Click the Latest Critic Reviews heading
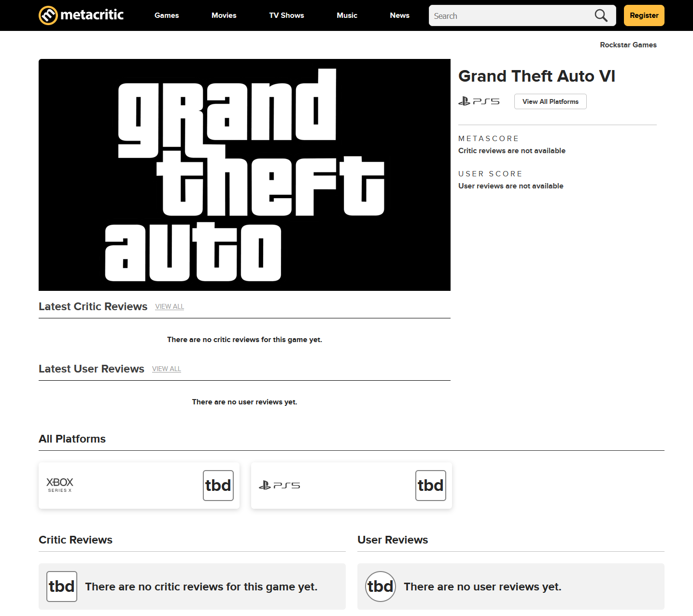This screenshot has height=616, width=693. [93, 306]
